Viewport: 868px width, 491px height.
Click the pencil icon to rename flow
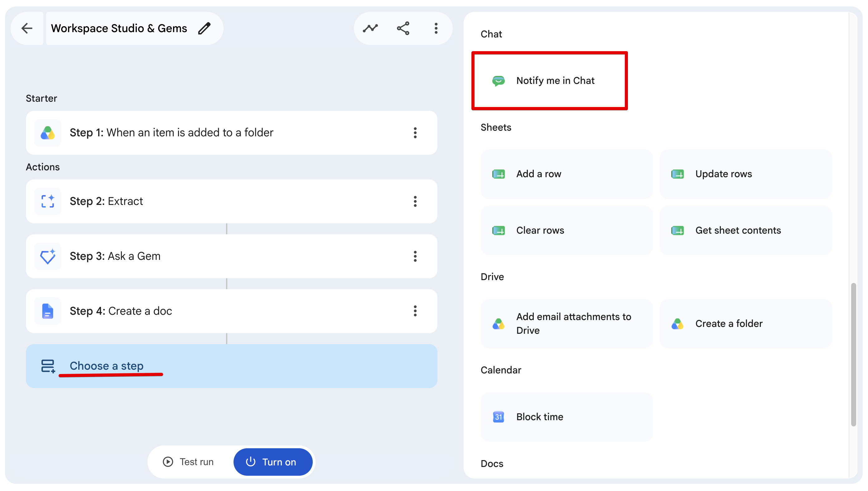204,28
